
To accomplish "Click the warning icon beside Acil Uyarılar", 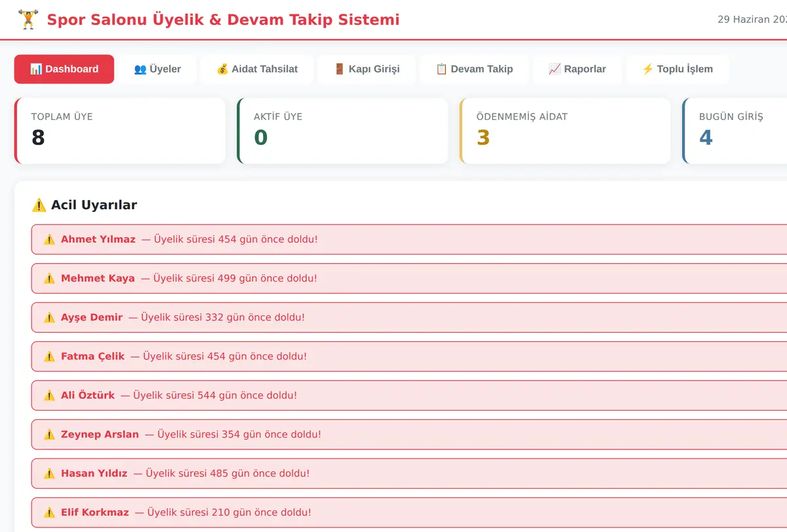I will [39, 205].
